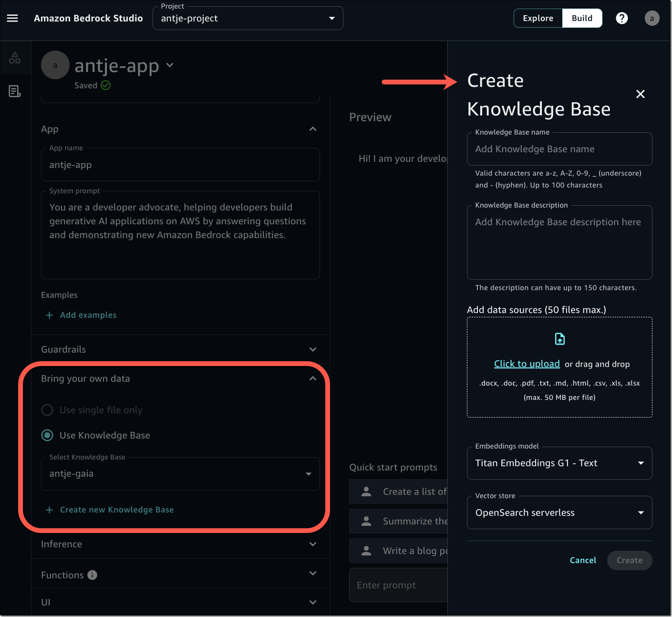
Task: Click the Functions info icon
Action: [x=93, y=575]
